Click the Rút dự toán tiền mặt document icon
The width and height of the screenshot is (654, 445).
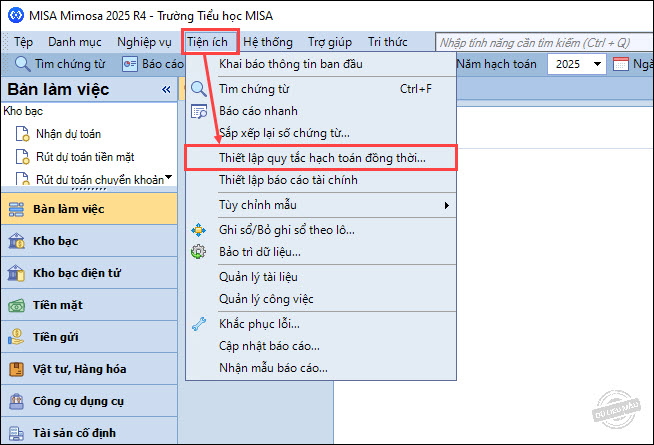[x=22, y=157]
